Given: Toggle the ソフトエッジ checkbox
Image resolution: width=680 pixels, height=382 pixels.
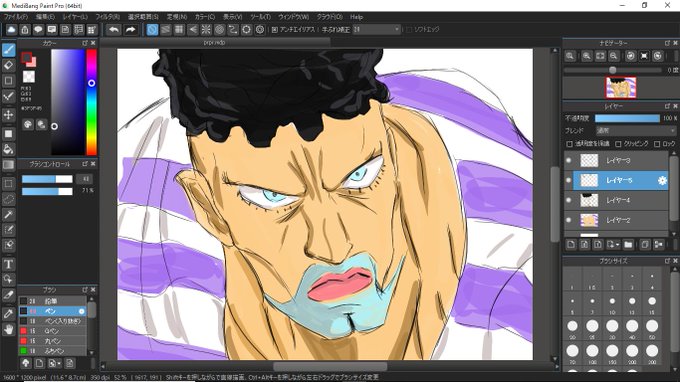Looking at the screenshot, I should coord(409,29).
